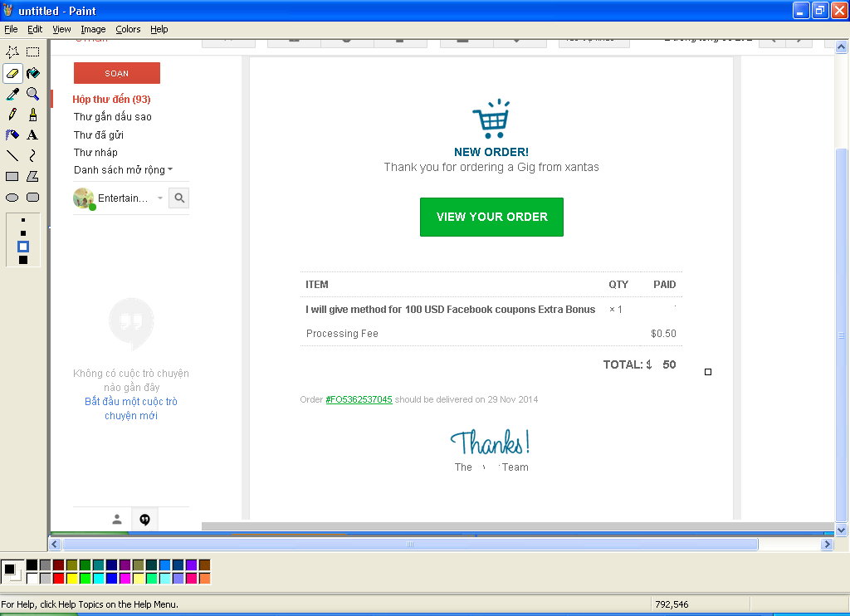This screenshot has width=850, height=616.
Task: Click 'Thư đã gửi' sent mail label
Action: pos(99,134)
